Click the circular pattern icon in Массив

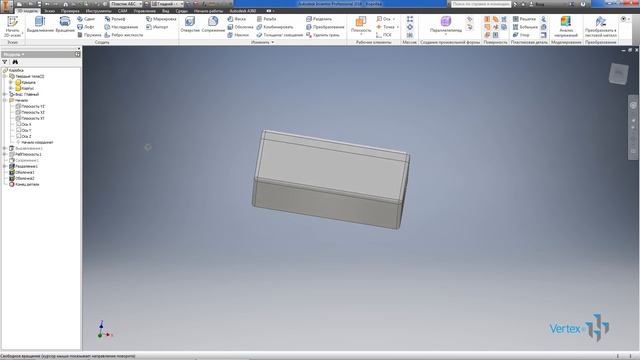click(410, 27)
